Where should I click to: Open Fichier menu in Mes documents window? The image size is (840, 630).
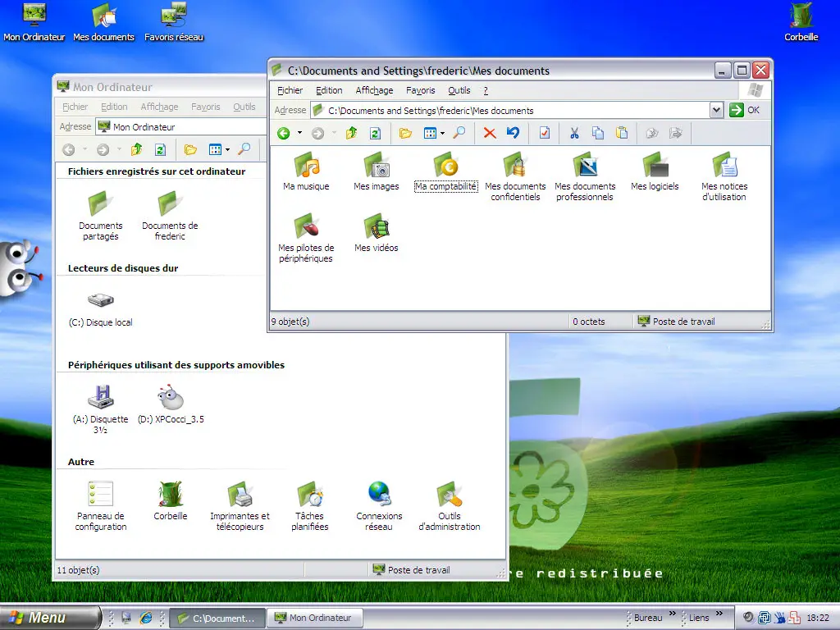[x=290, y=90]
